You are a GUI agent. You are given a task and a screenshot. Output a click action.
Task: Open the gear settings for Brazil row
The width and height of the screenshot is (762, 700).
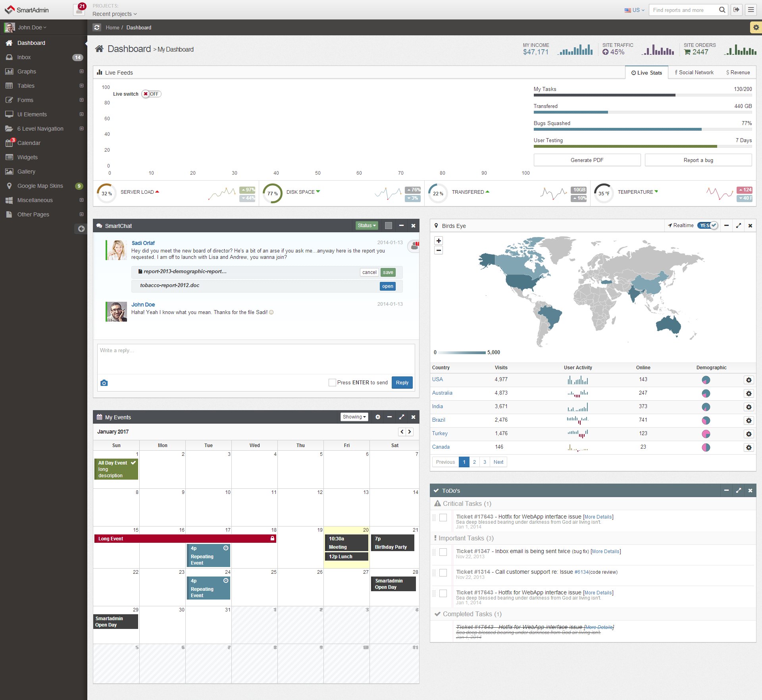[x=749, y=420]
